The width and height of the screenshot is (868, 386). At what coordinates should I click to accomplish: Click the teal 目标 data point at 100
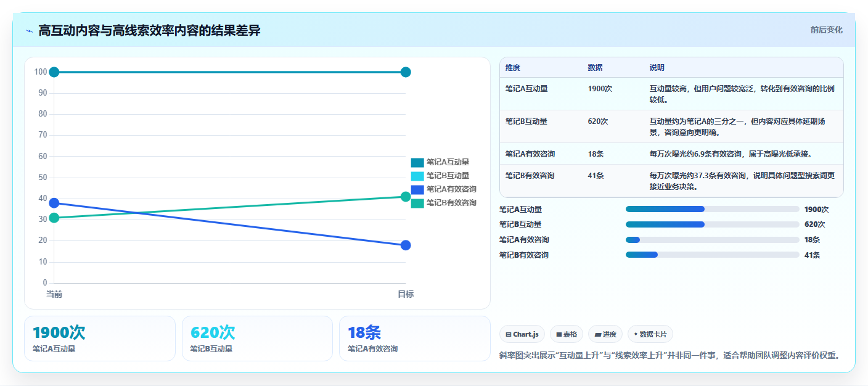click(x=406, y=72)
